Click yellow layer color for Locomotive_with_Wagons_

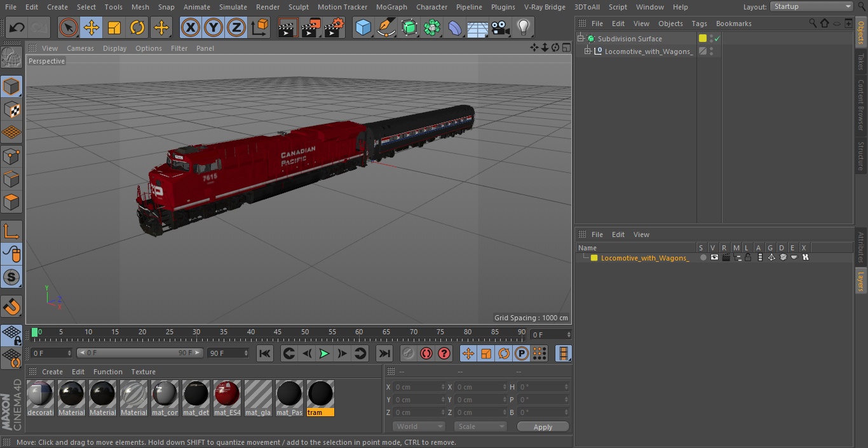click(x=594, y=258)
